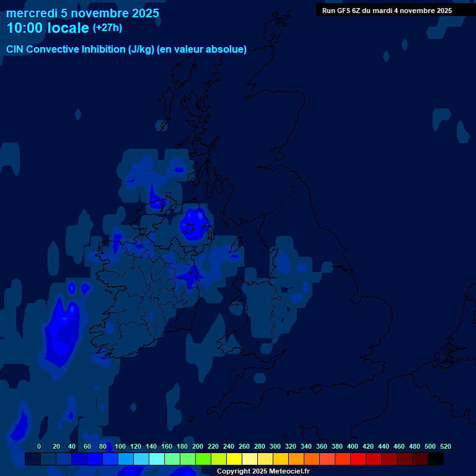Image resolution: width=476 pixels, height=476 pixels.
Task: Click the '520' value label on scale
Action: coord(445,446)
